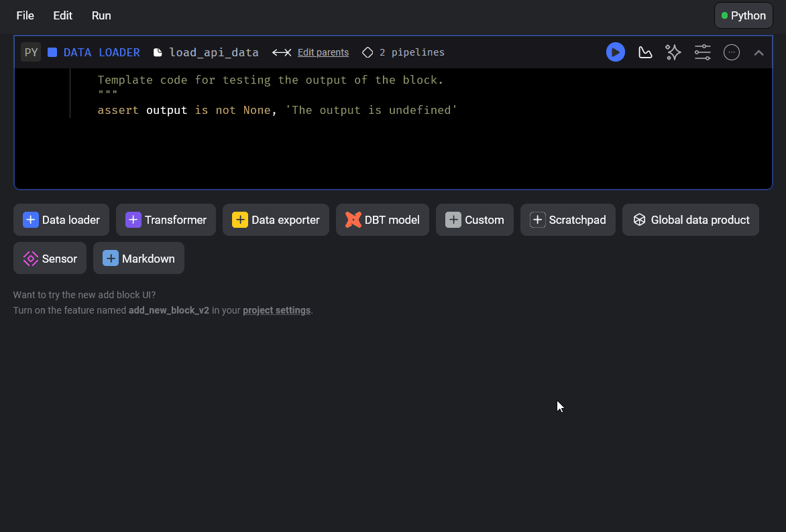This screenshot has height=532, width=786.
Task: Open the Run menu
Action: point(101,15)
